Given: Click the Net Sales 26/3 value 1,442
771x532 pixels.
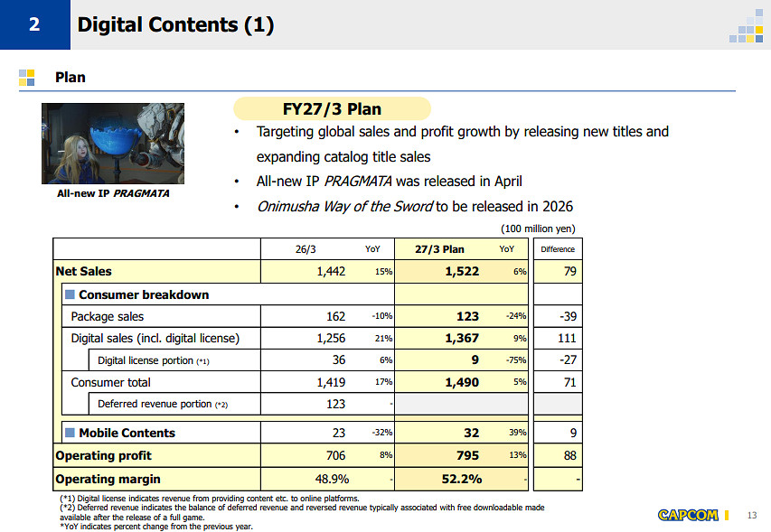Looking at the screenshot, I should (x=331, y=271).
